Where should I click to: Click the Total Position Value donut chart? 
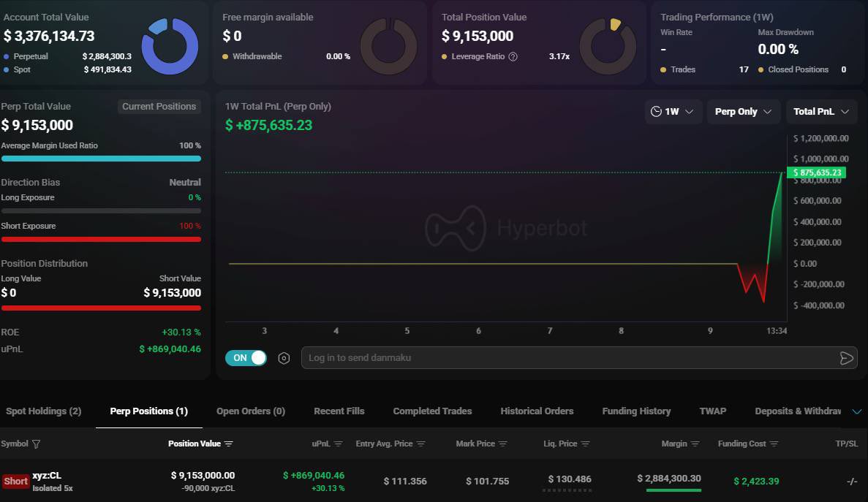608,47
